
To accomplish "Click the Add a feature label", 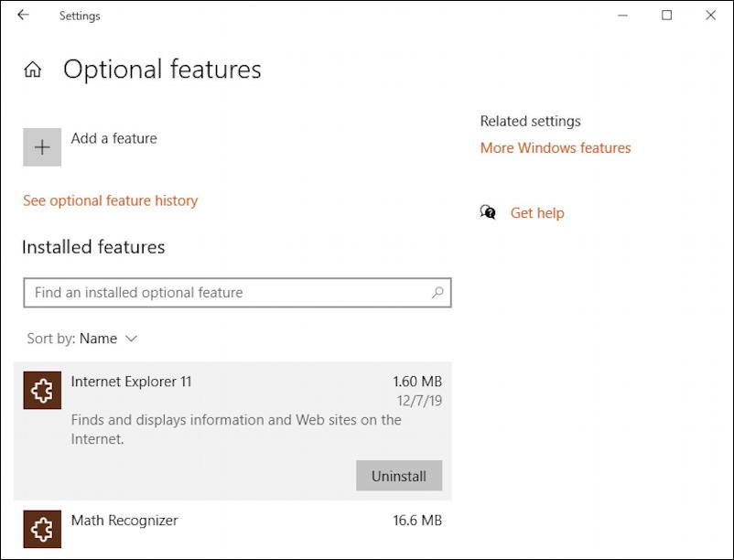I will (114, 138).
